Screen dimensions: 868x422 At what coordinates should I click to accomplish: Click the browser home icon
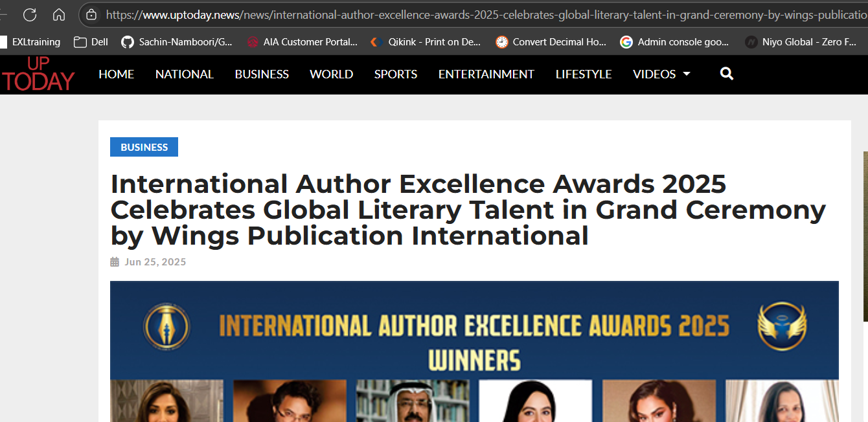pyautogui.click(x=59, y=14)
